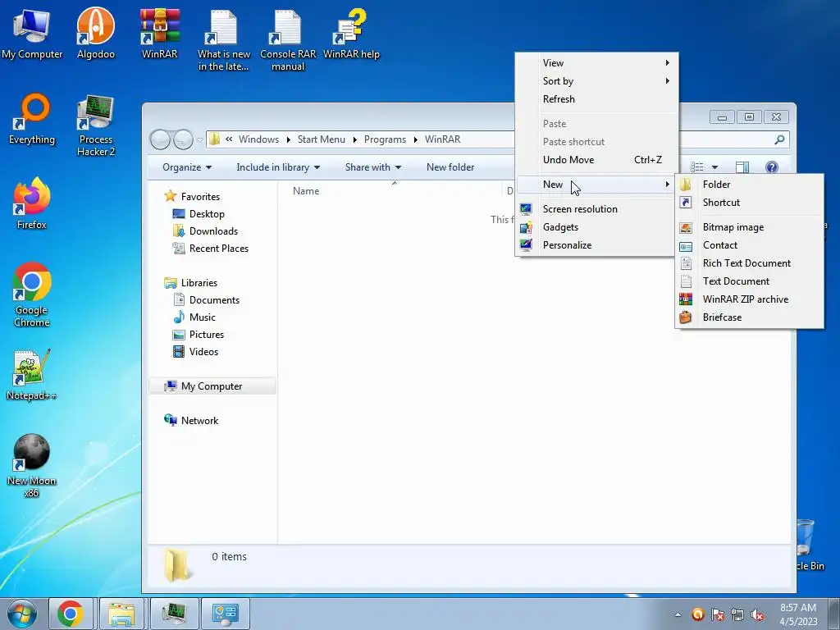Click the Explorer Back button
Screen dimensions: 840x630
click(x=160, y=139)
